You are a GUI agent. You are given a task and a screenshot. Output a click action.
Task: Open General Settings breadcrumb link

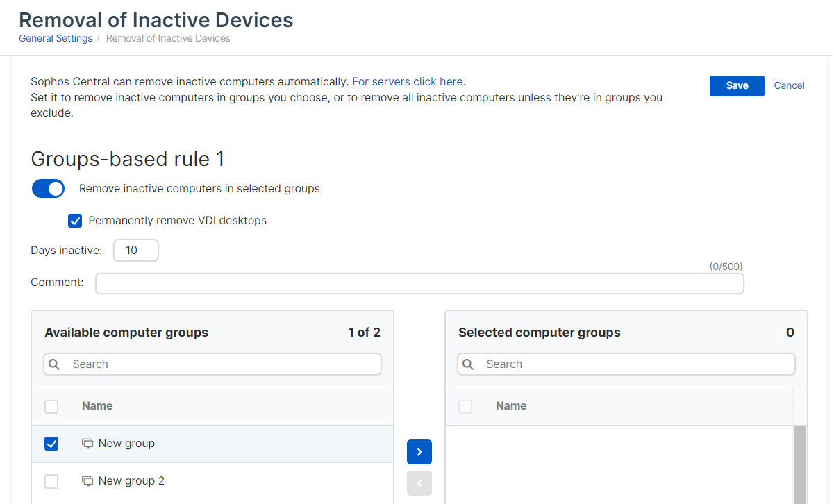(56, 39)
